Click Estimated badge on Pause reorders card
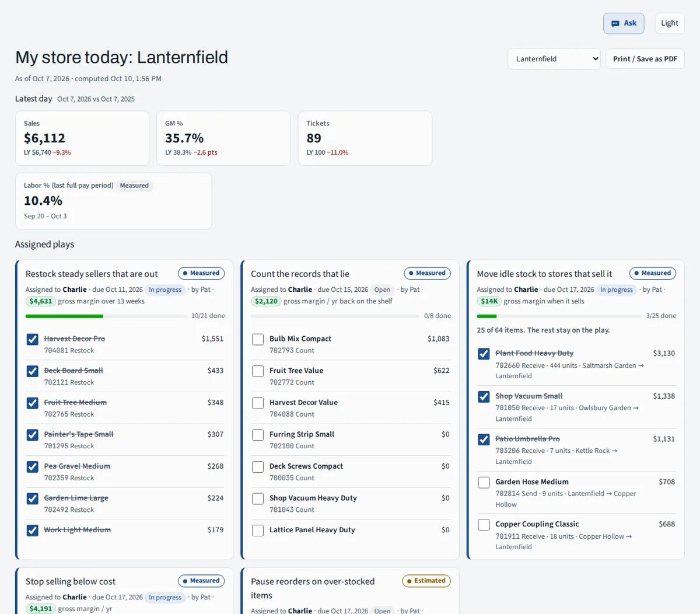700x614 pixels. [426, 581]
